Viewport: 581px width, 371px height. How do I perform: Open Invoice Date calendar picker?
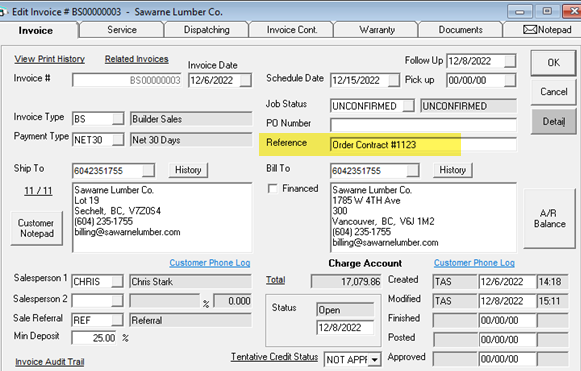click(x=245, y=80)
